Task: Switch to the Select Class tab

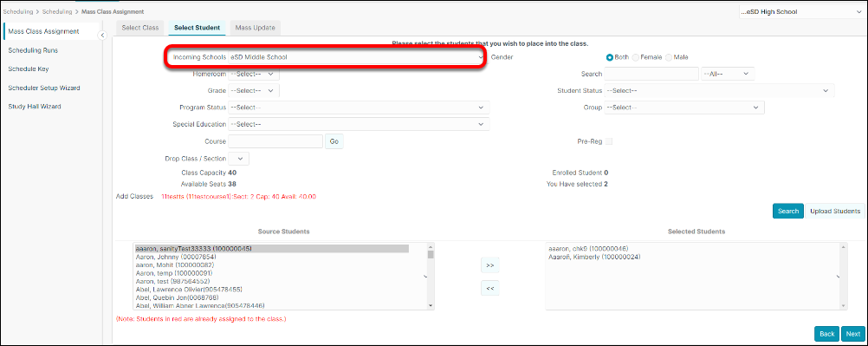Action: coord(140,28)
